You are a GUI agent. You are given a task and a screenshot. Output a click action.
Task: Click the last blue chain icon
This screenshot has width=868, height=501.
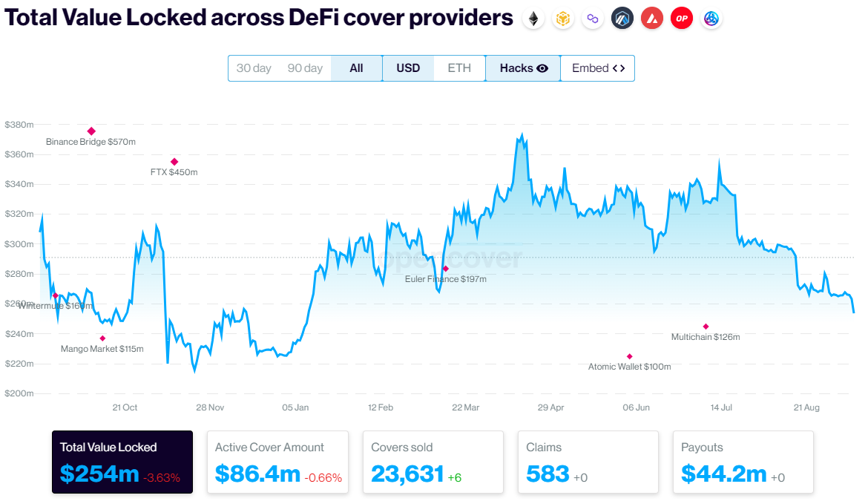pyautogui.click(x=711, y=19)
